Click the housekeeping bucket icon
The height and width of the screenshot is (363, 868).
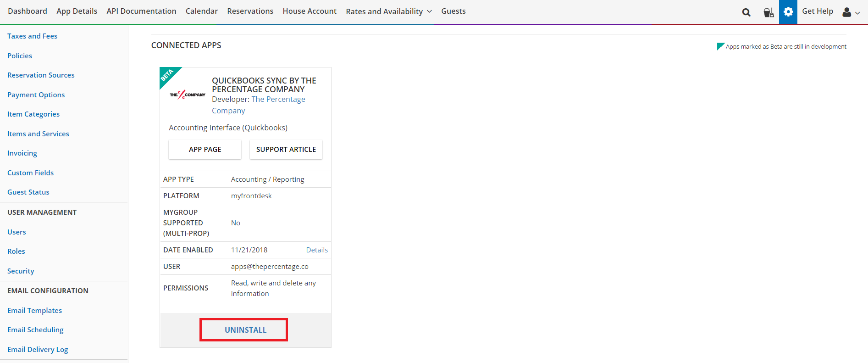point(768,12)
